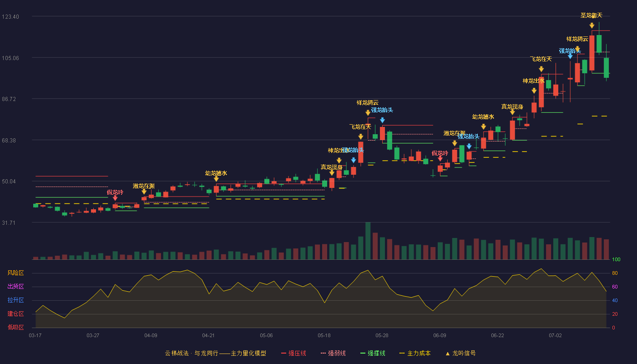Select the 祥龙腾云 arrow near the chart top

click(577, 49)
